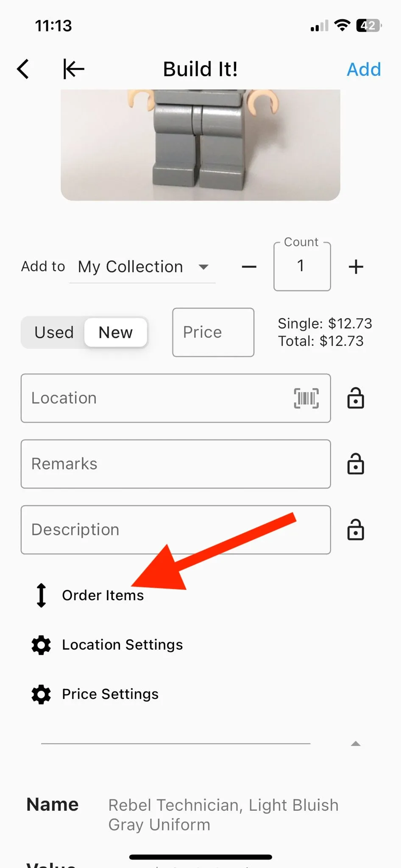Scan a location using the barcode icon
Viewport: 401px width, 868px height.
click(x=306, y=398)
